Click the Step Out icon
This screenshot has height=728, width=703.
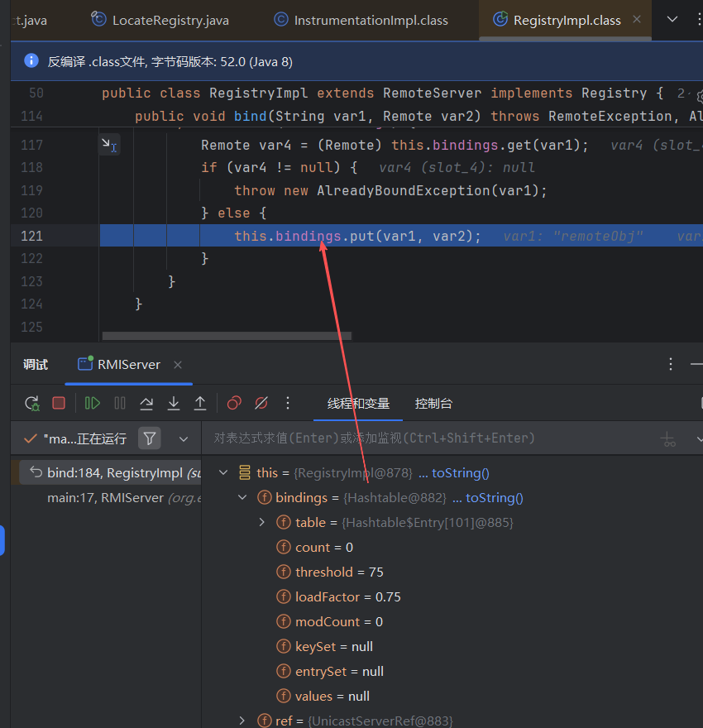[x=200, y=404]
